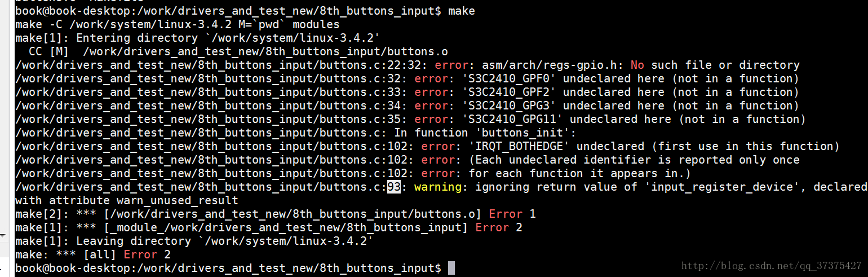868x277 pixels.
Task: Click the 'make -C /work/system/linux-3.4.2' command line
Action: 177,24
